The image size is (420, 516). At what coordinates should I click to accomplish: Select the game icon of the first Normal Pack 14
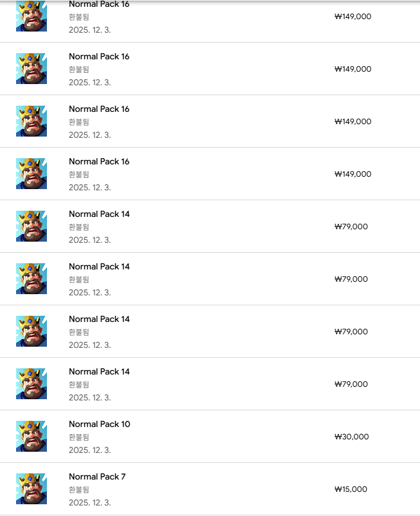pyautogui.click(x=31, y=226)
